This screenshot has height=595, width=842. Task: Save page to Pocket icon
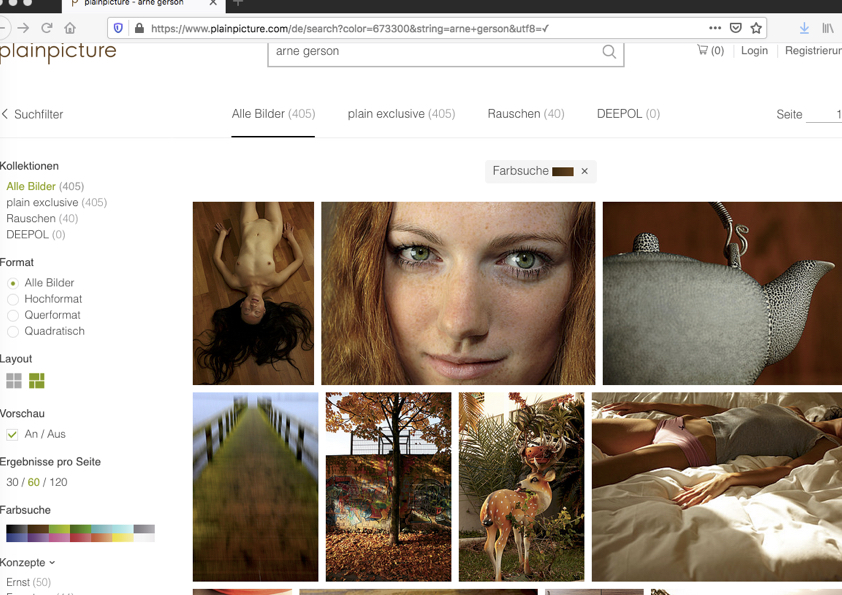click(736, 28)
